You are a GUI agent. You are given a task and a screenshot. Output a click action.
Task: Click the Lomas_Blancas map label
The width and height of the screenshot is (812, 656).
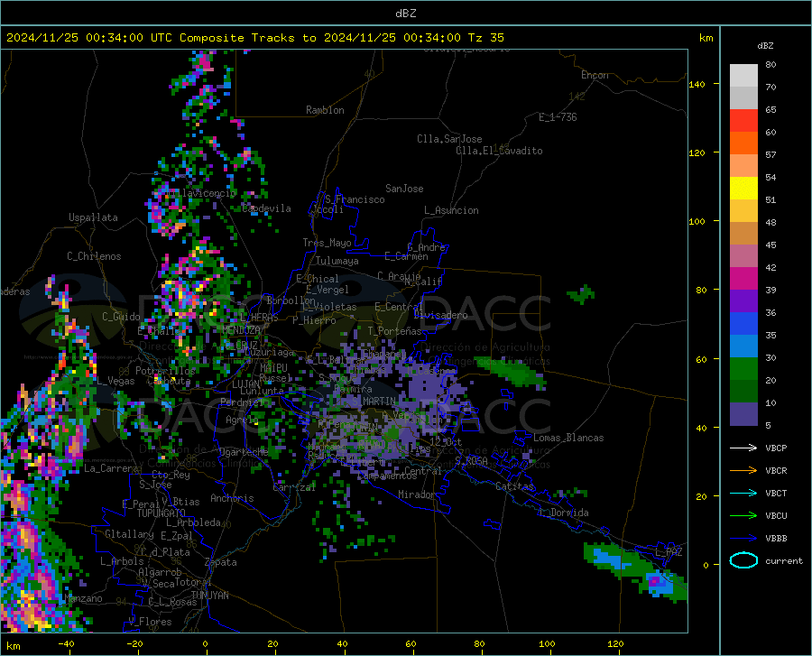[x=568, y=438]
